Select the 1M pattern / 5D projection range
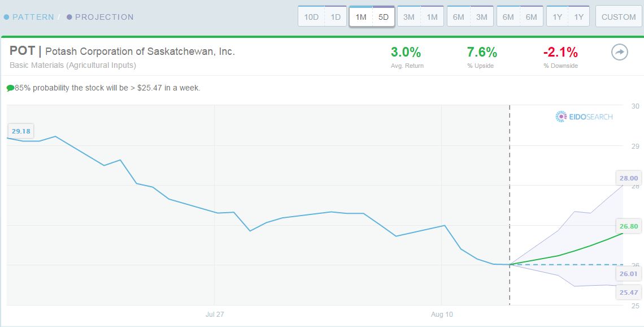Image resolution: width=644 pixels, height=327 pixels. 372,16
